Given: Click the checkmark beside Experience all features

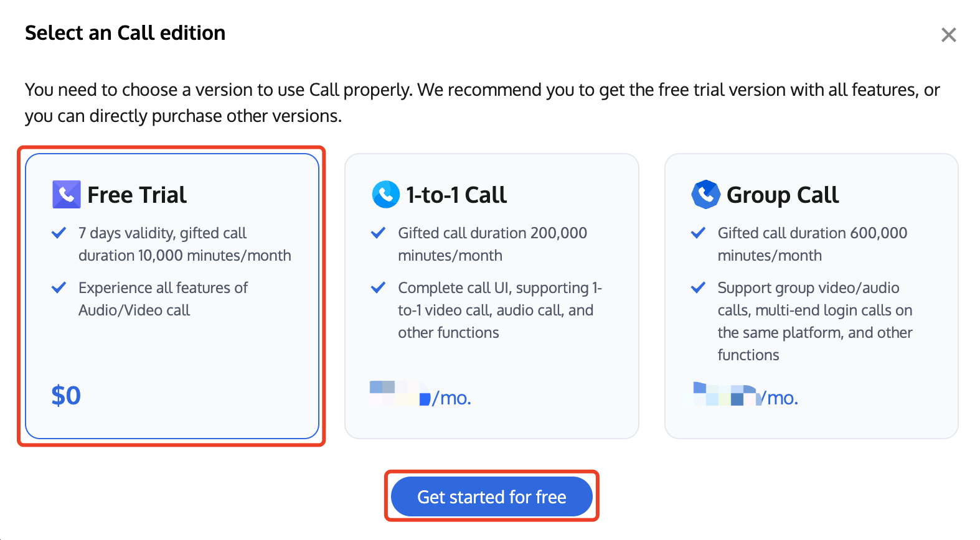Looking at the screenshot, I should tap(59, 287).
